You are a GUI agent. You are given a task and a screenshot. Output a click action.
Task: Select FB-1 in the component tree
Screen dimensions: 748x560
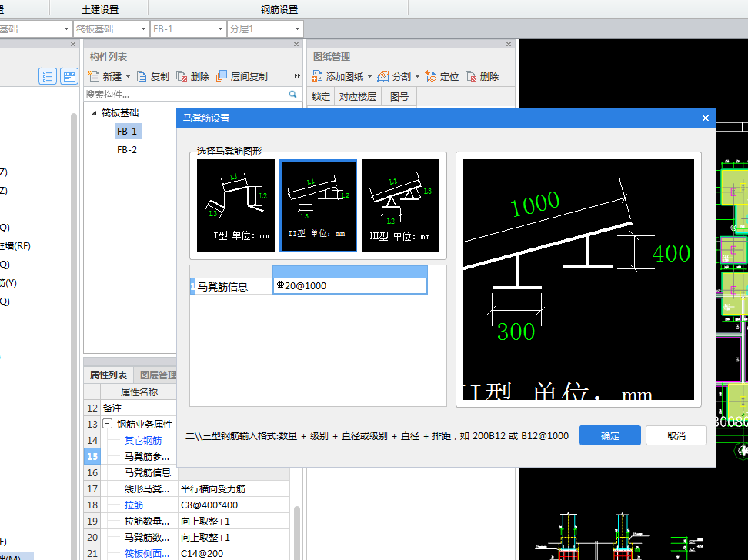127,132
